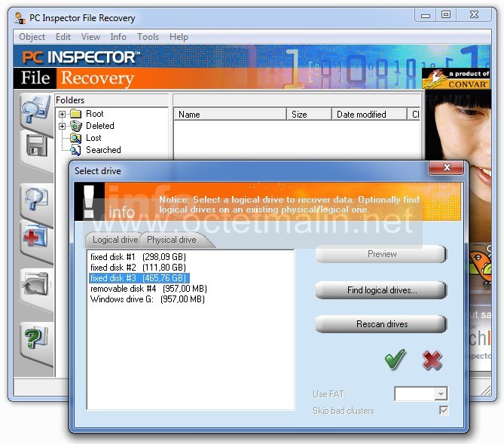Sort by the Size column header

point(309,115)
